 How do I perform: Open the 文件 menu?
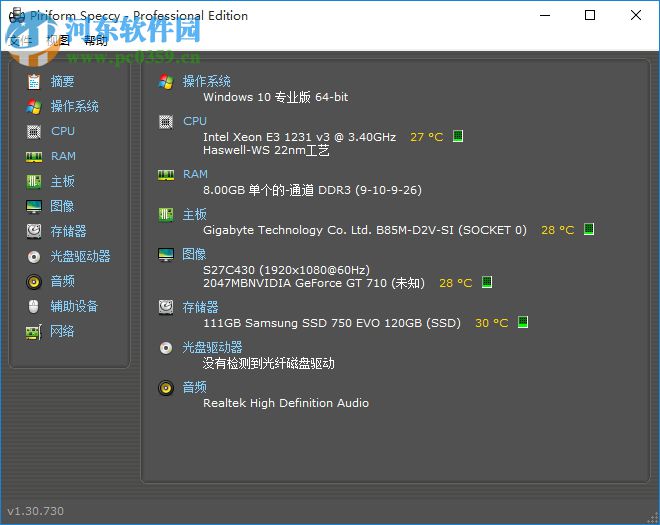[19, 41]
